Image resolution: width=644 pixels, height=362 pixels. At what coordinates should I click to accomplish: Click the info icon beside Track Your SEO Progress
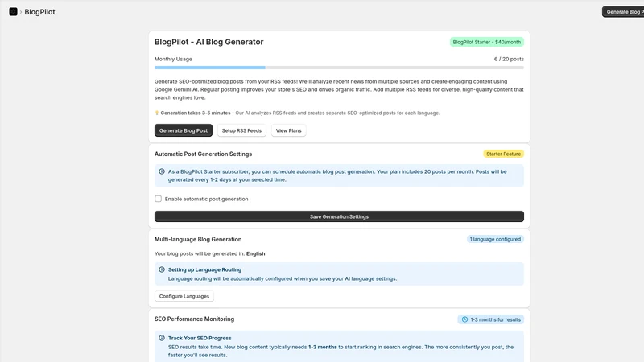pyautogui.click(x=162, y=338)
